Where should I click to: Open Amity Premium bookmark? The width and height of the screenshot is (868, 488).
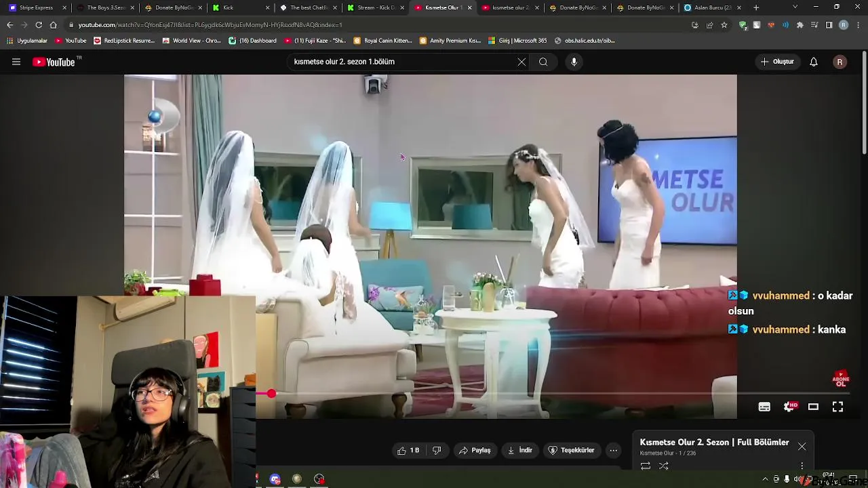pyautogui.click(x=450, y=41)
